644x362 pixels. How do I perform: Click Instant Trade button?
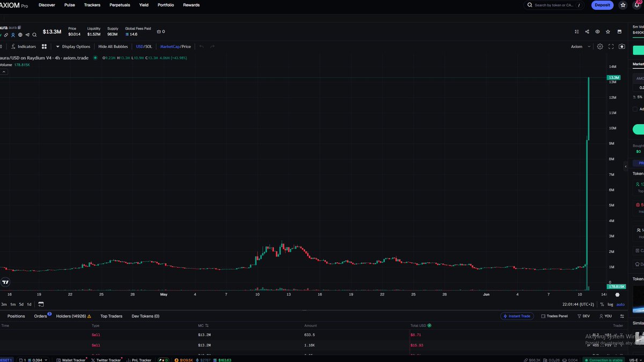pyautogui.click(x=517, y=316)
